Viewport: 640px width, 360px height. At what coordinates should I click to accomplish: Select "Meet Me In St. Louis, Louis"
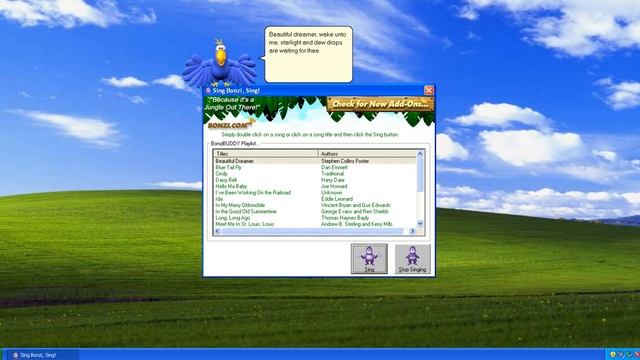click(x=245, y=224)
